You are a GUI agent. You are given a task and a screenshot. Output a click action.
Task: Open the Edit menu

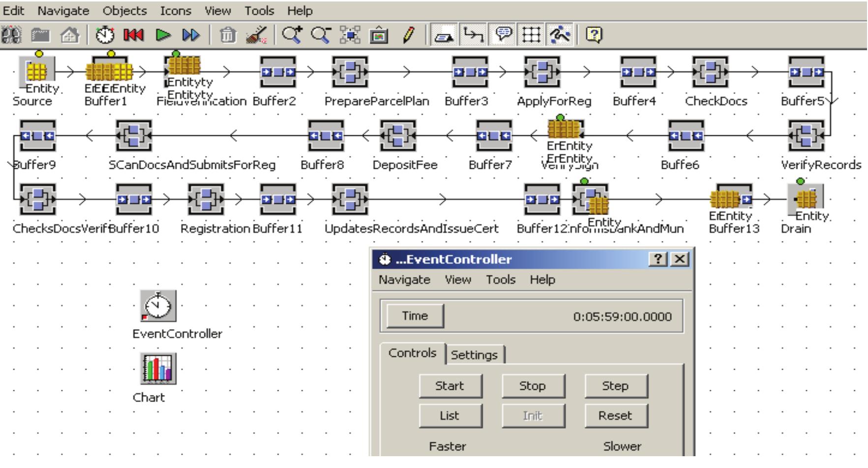pos(14,10)
